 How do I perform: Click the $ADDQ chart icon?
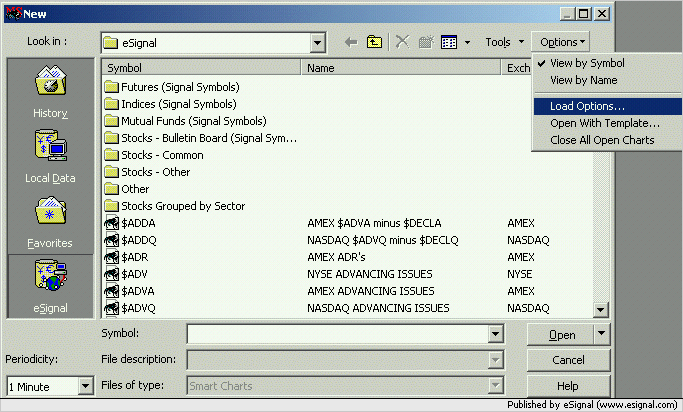click(112, 240)
